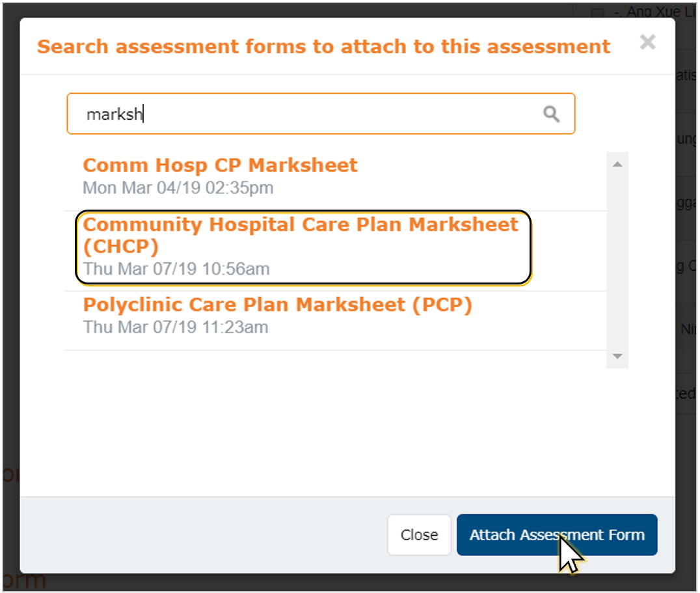Close the dialog with the X icon

pos(647,42)
